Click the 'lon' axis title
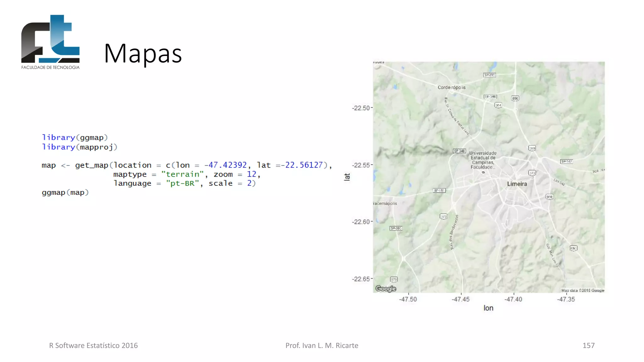Viewport: 644px width, 362px height. tap(488, 308)
